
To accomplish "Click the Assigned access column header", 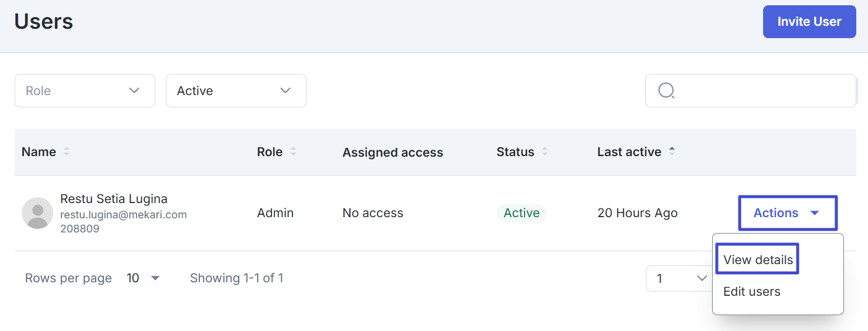I will [393, 153].
